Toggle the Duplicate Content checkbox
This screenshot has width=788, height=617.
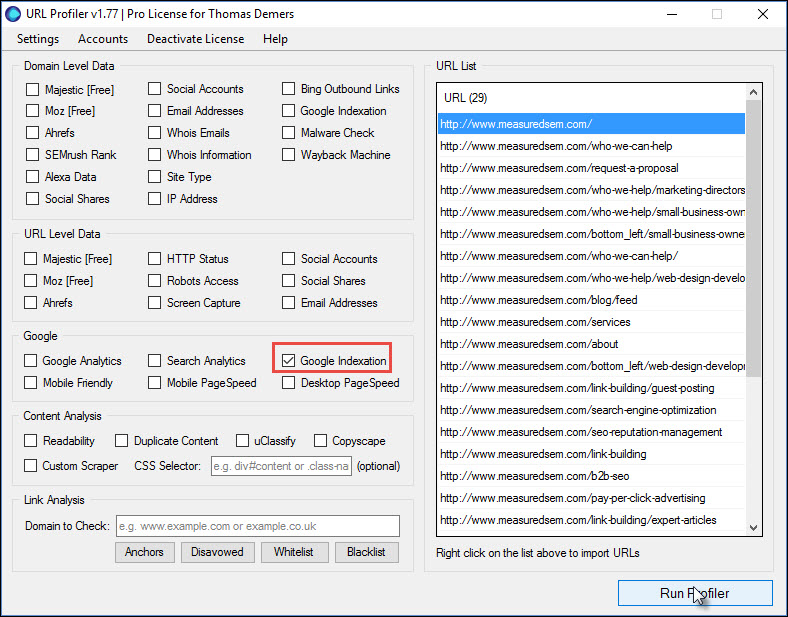121,441
